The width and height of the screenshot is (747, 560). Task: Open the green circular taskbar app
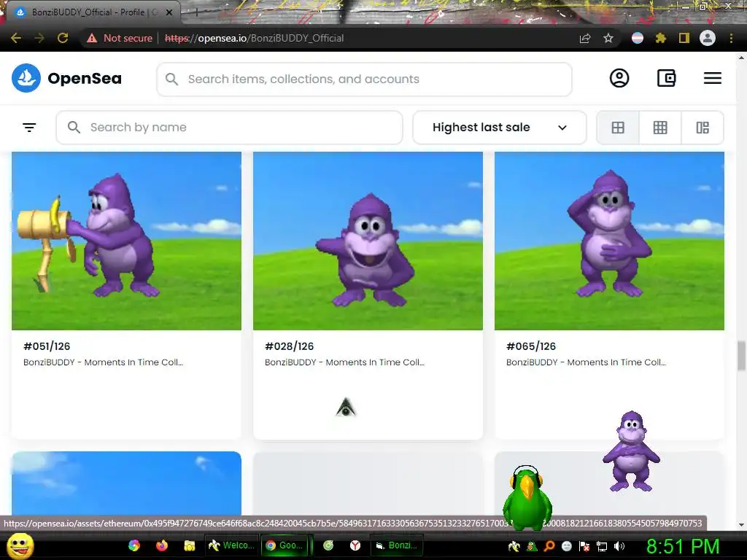pyautogui.click(x=328, y=545)
